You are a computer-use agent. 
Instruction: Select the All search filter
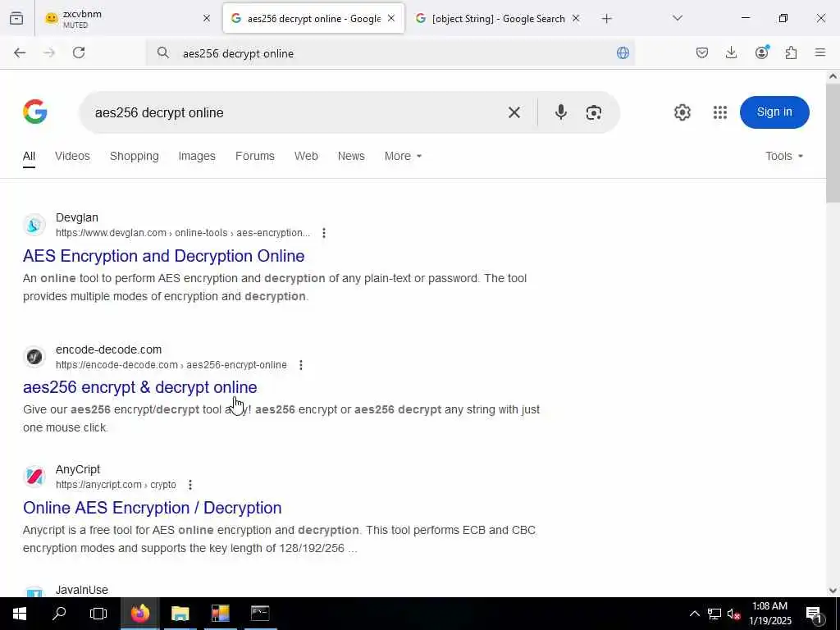[29, 156]
